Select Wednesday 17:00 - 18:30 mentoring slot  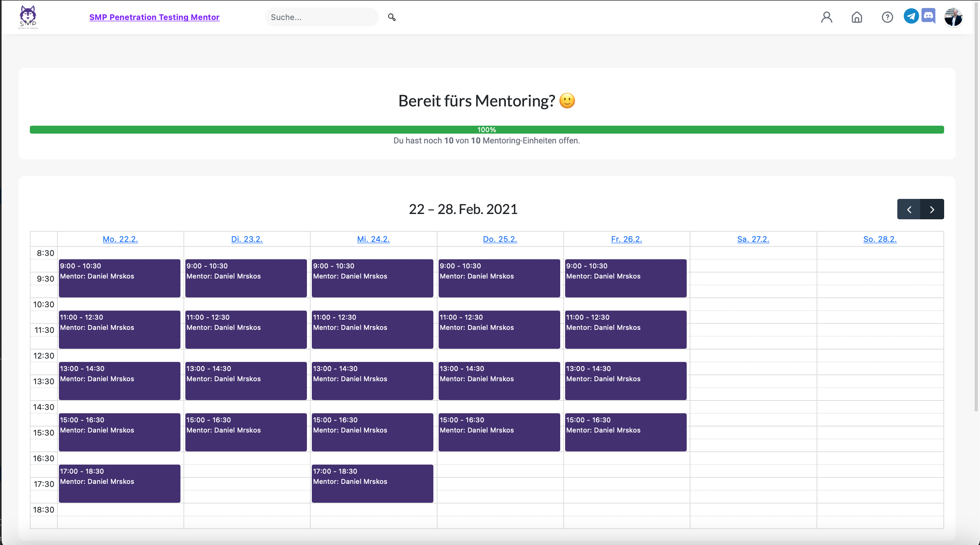[x=372, y=483]
